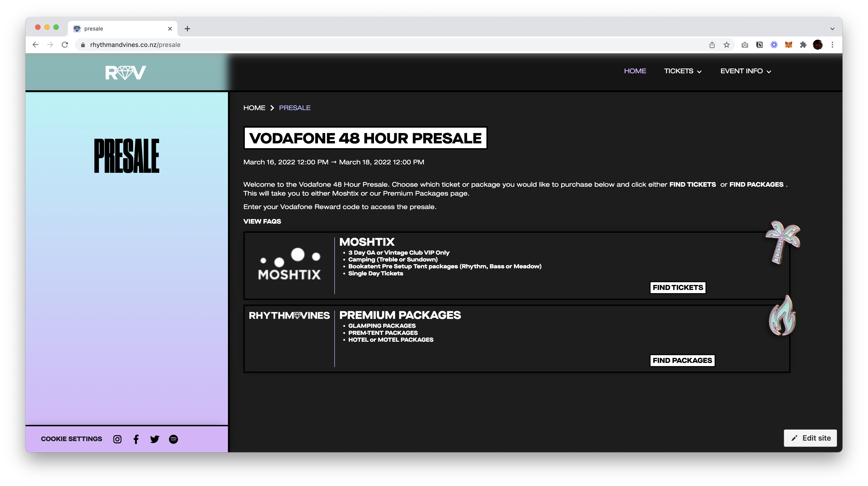
Task: Open the VIEW FAQS link
Action: 262,221
